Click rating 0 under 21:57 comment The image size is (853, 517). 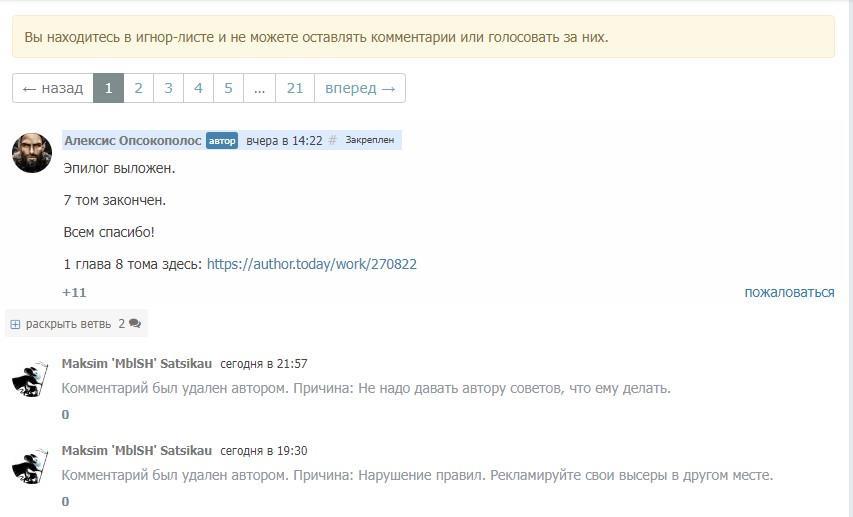point(65,415)
